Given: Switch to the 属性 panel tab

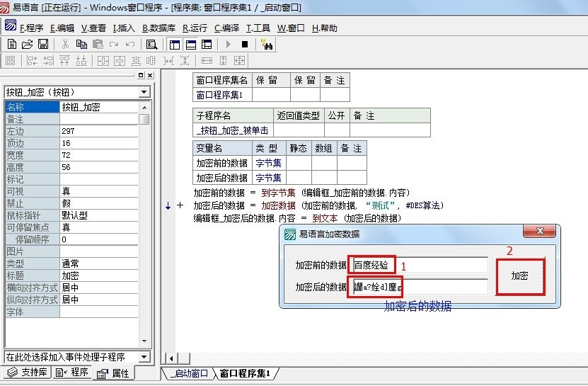Looking at the screenshot, I should coord(113,373).
